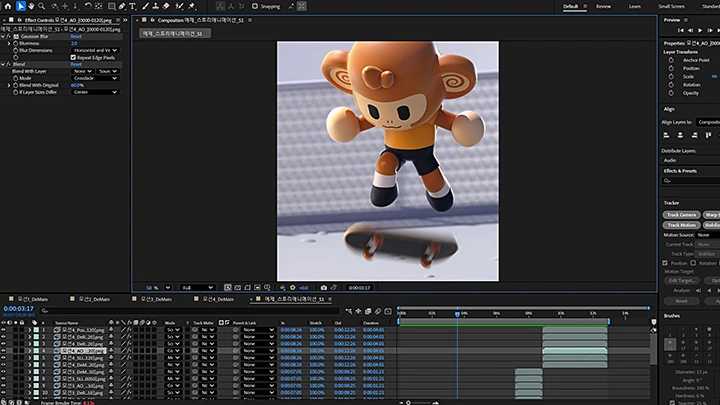Click Reset for Gaussian Blur effect

click(x=76, y=36)
